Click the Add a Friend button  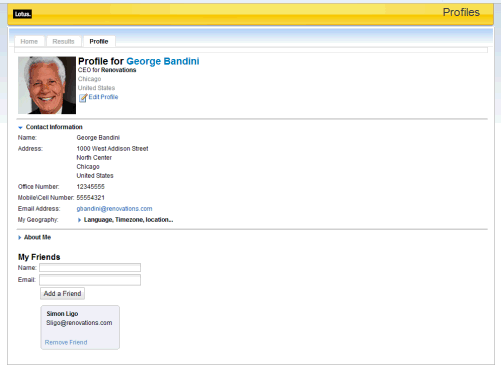tap(62, 294)
